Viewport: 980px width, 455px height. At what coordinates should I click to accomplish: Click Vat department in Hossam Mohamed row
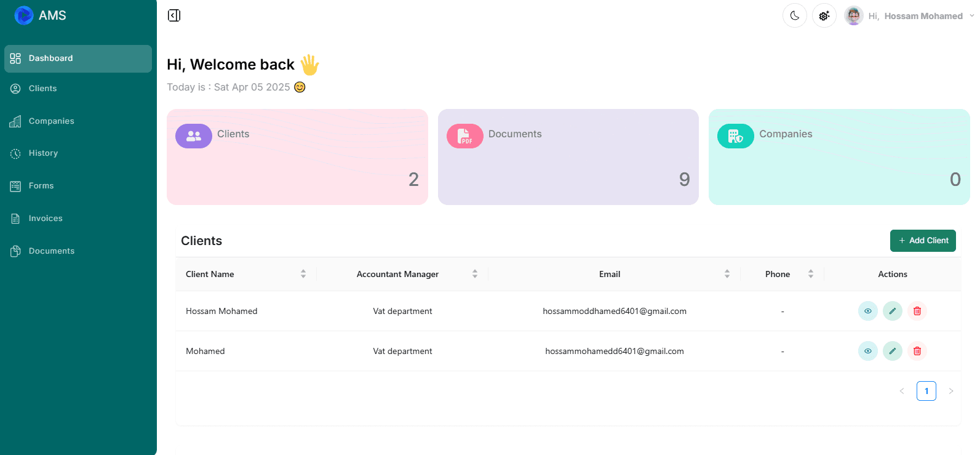point(402,311)
